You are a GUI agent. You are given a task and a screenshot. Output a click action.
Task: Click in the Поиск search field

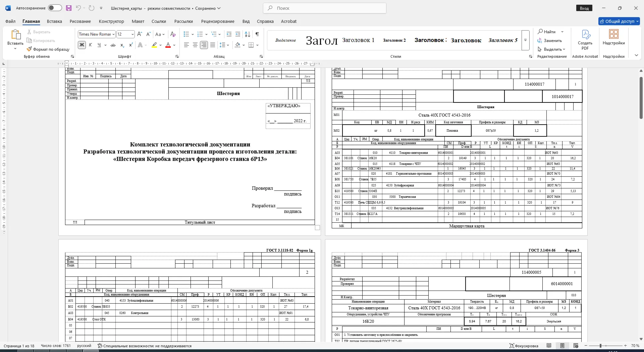coord(325,8)
